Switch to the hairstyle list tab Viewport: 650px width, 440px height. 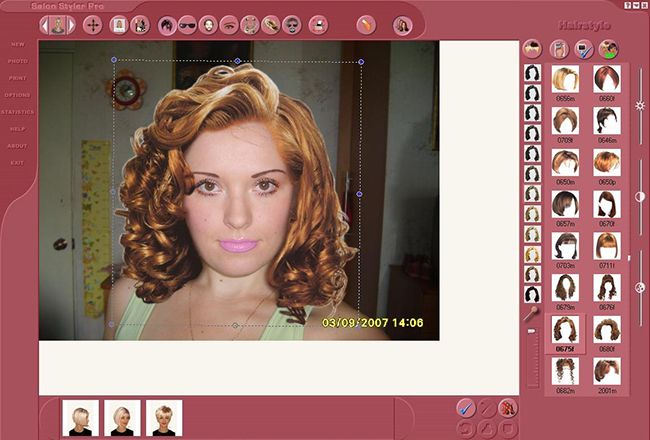point(533,48)
